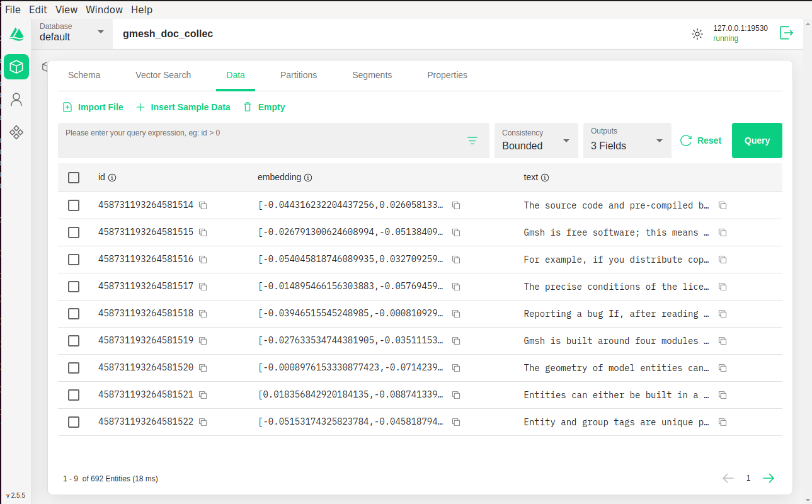Open the Database default dropdown

coord(72,33)
